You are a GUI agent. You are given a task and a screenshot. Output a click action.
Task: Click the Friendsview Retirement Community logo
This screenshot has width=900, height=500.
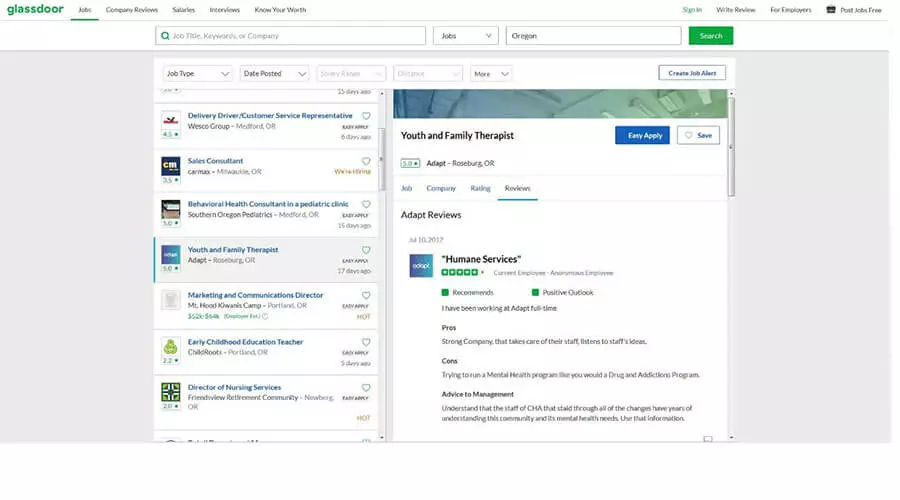click(170, 392)
